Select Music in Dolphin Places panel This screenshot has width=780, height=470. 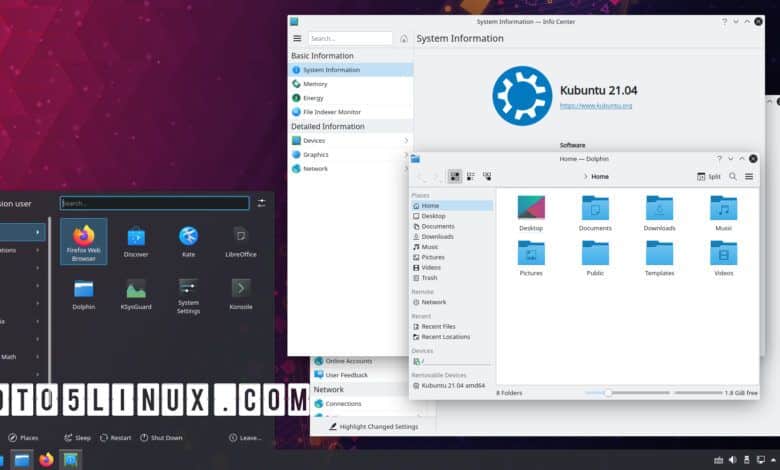point(452,247)
